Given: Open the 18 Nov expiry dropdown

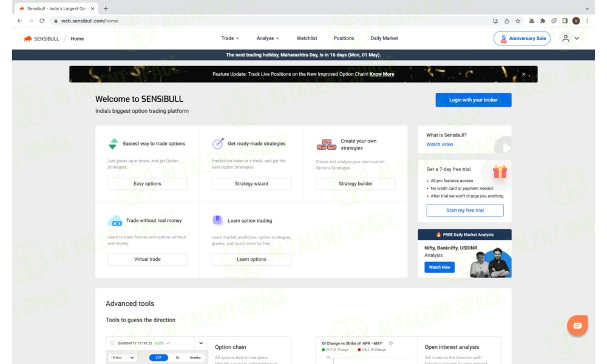Looking at the screenshot, I should point(123,358).
